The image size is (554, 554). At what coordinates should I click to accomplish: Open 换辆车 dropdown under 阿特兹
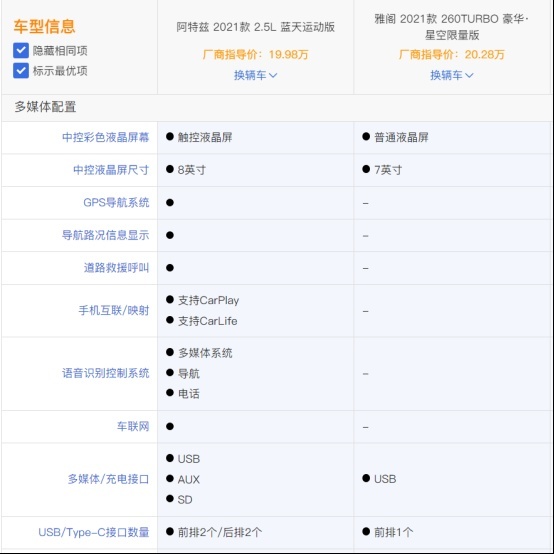255,75
